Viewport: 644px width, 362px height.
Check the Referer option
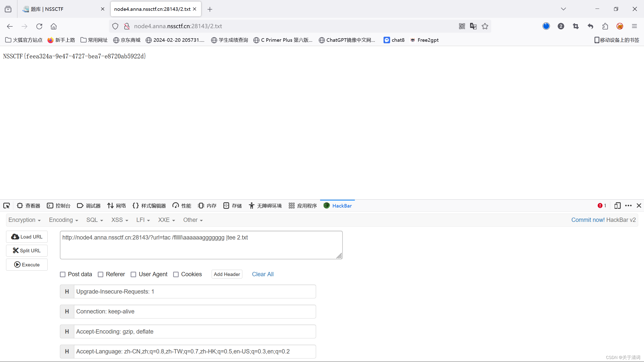[101, 274]
